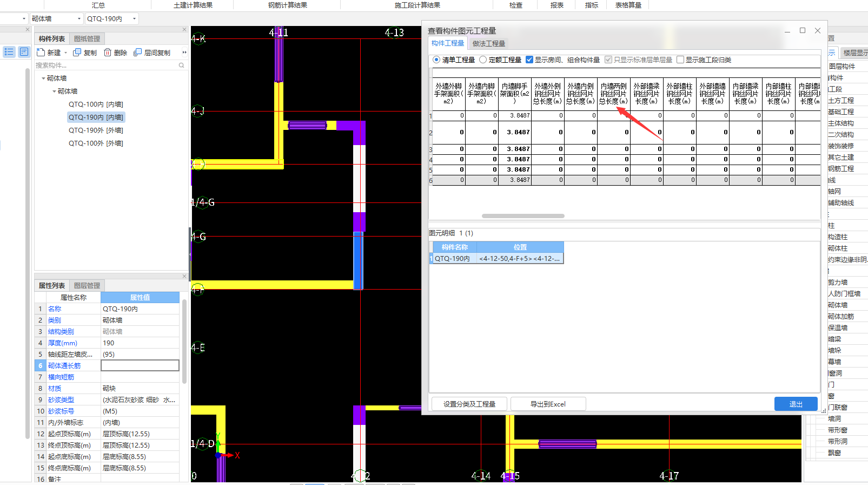Open the 新建 dropdown arrow
The image size is (868, 485).
[66, 53]
